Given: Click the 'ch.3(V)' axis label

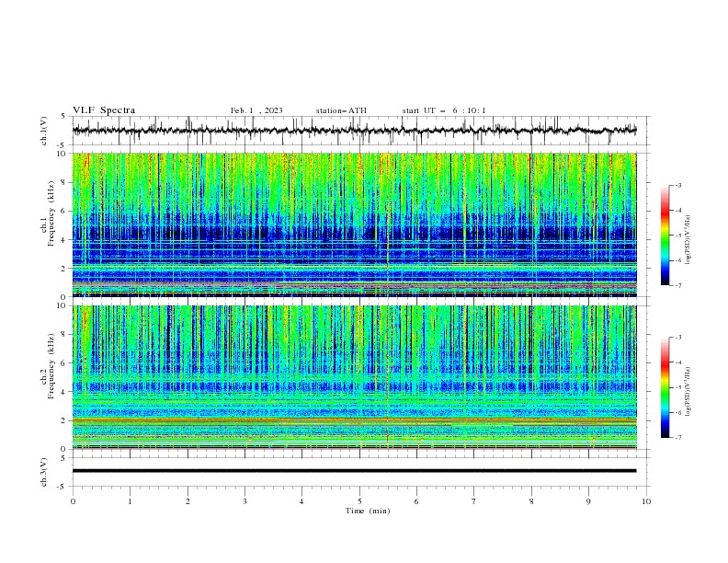Looking at the screenshot, I should tap(44, 472).
